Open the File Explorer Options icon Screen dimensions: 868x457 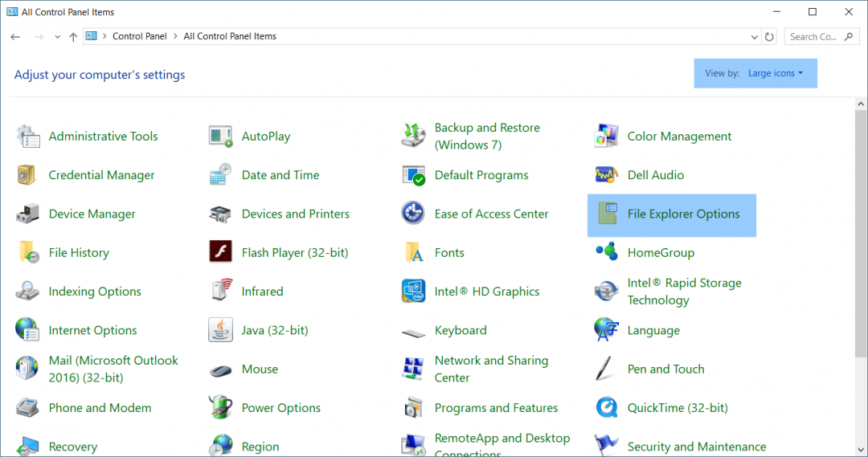(x=608, y=214)
